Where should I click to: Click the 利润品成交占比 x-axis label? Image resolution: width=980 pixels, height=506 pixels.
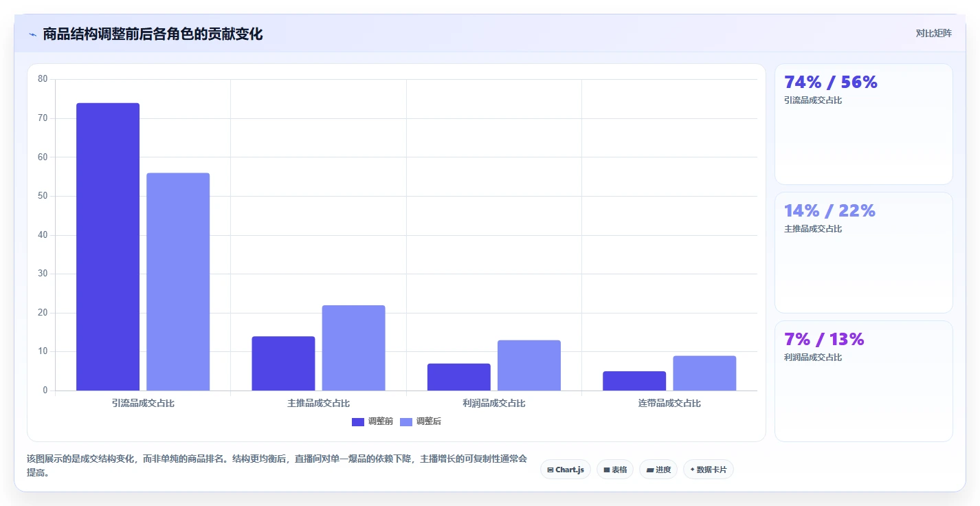[x=494, y=404]
